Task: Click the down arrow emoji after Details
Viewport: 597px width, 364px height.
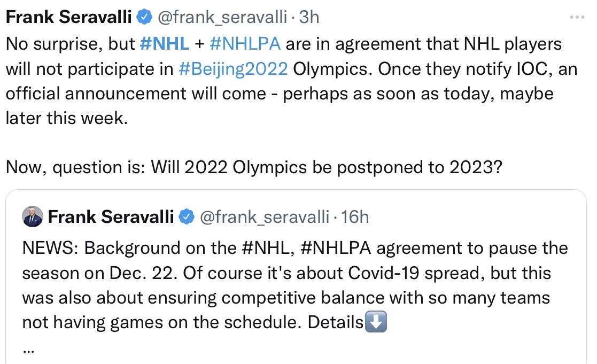Action: tap(376, 322)
